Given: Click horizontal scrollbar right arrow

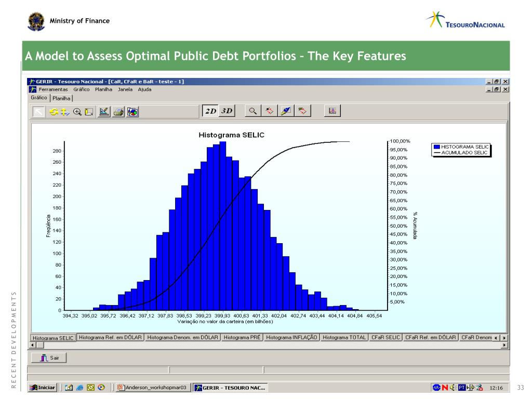Looking at the screenshot, I should pos(504,345).
